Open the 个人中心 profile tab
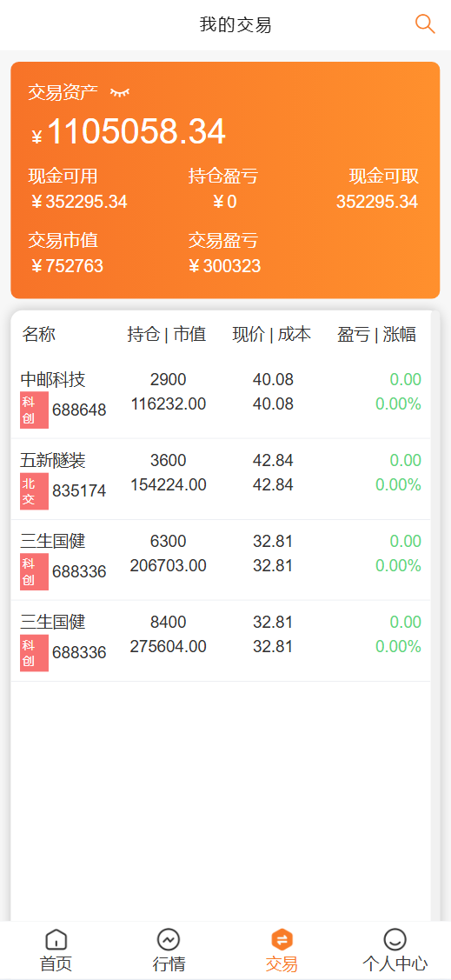Screen dimensions: 451x980 click(x=395, y=950)
